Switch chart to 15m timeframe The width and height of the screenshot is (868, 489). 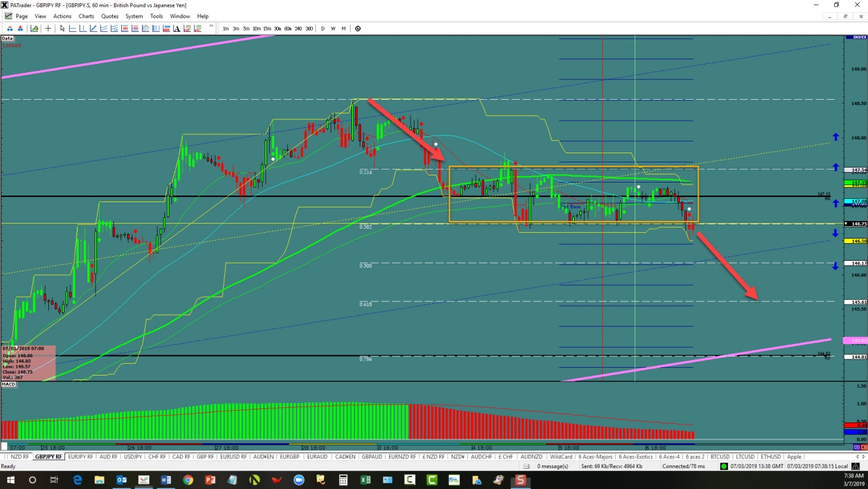267,28
